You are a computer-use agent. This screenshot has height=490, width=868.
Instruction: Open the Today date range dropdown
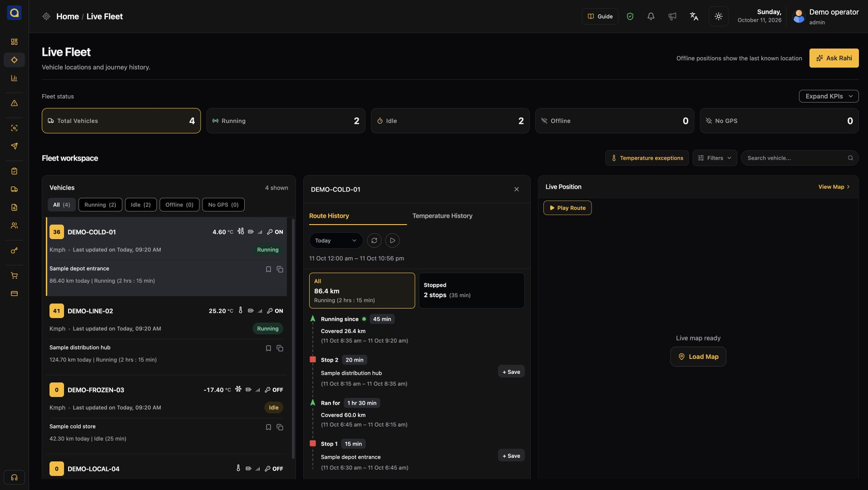[x=336, y=240]
